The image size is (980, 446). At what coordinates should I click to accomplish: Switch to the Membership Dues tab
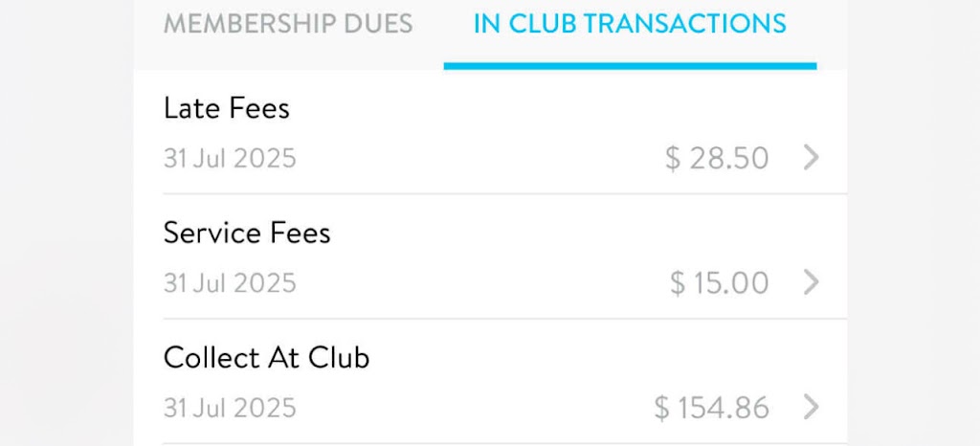tap(288, 24)
